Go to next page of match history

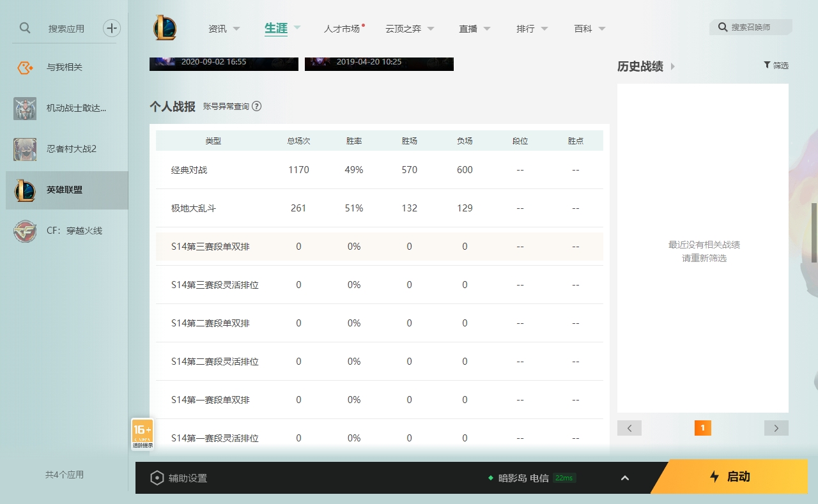[776, 428]
